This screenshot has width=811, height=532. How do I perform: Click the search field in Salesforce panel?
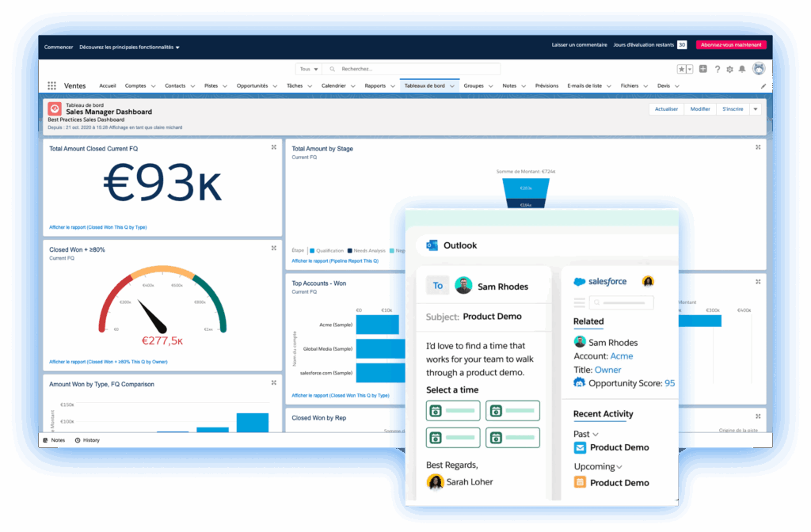click(x=621, y=302)
